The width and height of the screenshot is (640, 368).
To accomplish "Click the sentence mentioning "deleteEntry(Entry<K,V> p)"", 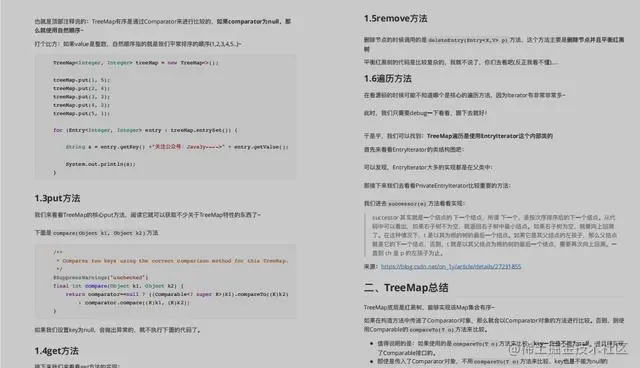I will [494, 44].
